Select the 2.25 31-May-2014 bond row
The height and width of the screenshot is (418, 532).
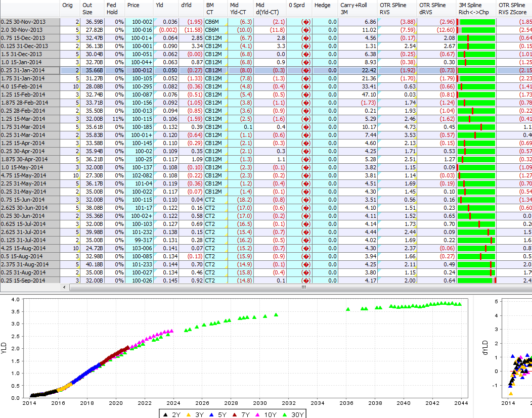click(x=30, y=184)
